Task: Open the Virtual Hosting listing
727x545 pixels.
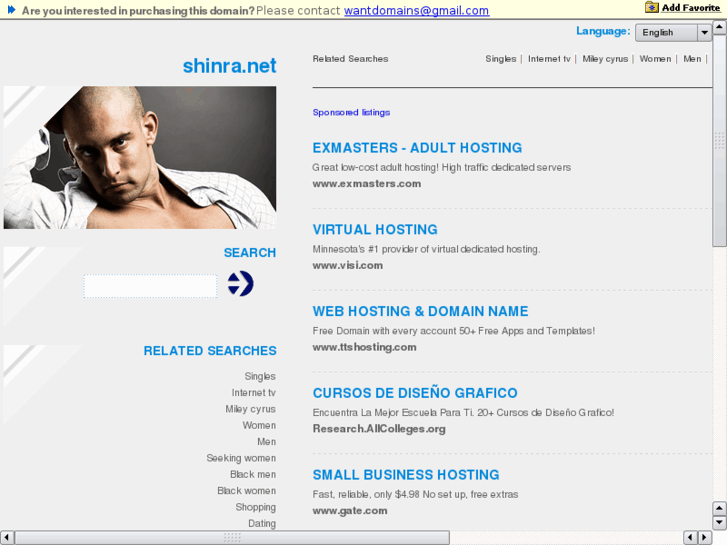Action: point(375,230)
